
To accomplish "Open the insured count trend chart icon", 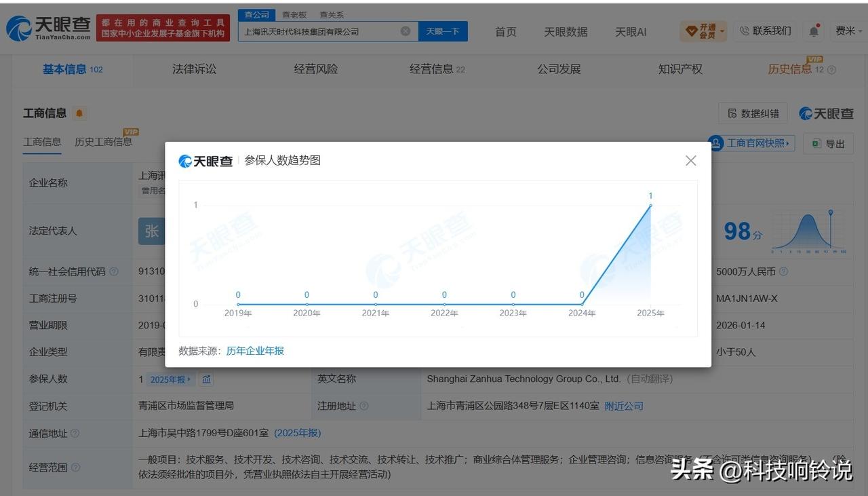I will pyautogui.click(x=206, y=379).
